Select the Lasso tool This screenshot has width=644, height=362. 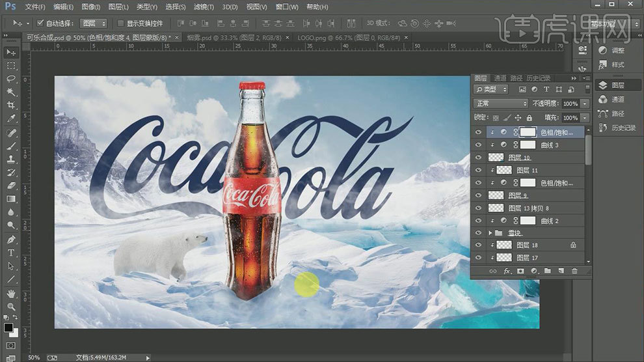tap(11, 79)
